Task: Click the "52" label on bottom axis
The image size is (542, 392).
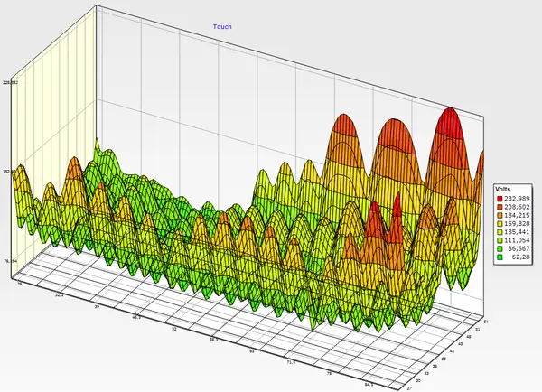Action: click(x=174, y=329)
